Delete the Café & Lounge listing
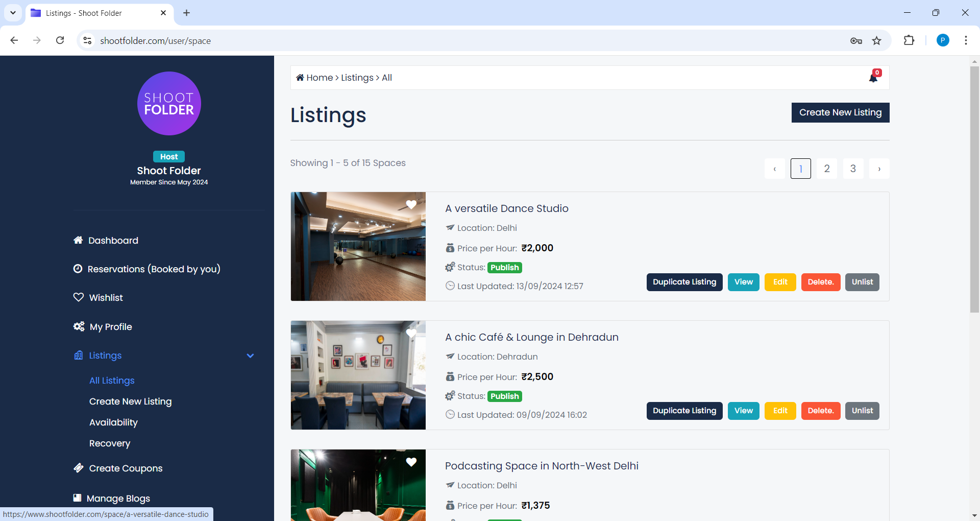980x521 pixels. click(x=821, y=411)
